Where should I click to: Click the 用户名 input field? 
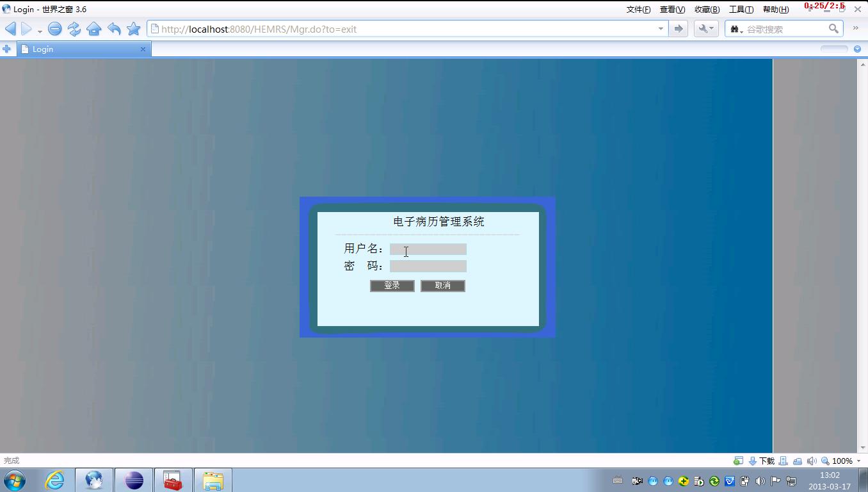point(428,249)
